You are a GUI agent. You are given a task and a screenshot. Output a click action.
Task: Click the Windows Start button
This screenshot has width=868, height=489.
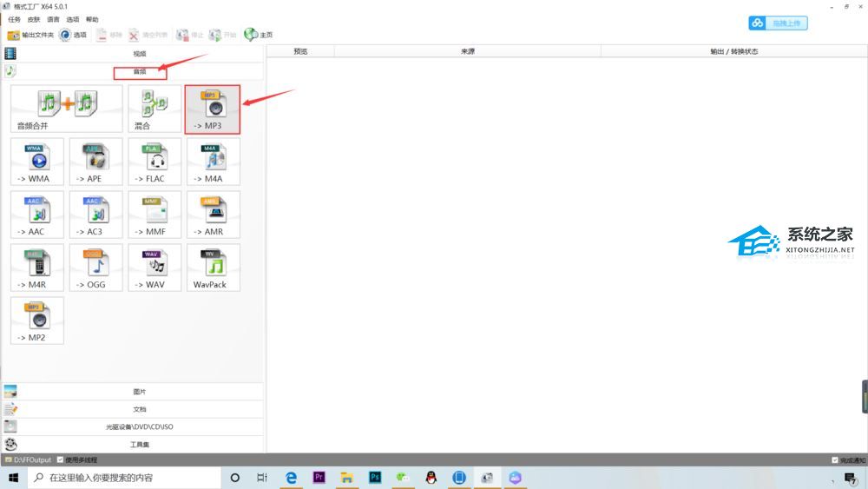(13, 478)
